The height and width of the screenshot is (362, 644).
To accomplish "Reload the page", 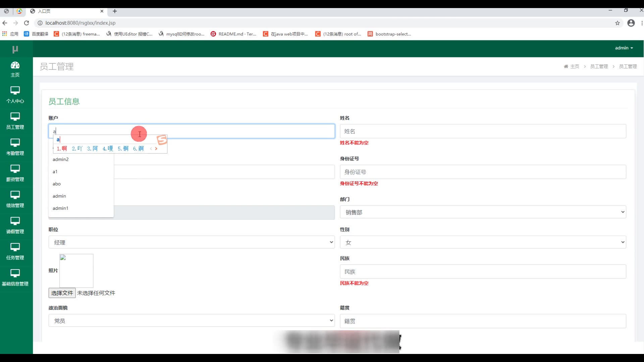I will [26, 23].
